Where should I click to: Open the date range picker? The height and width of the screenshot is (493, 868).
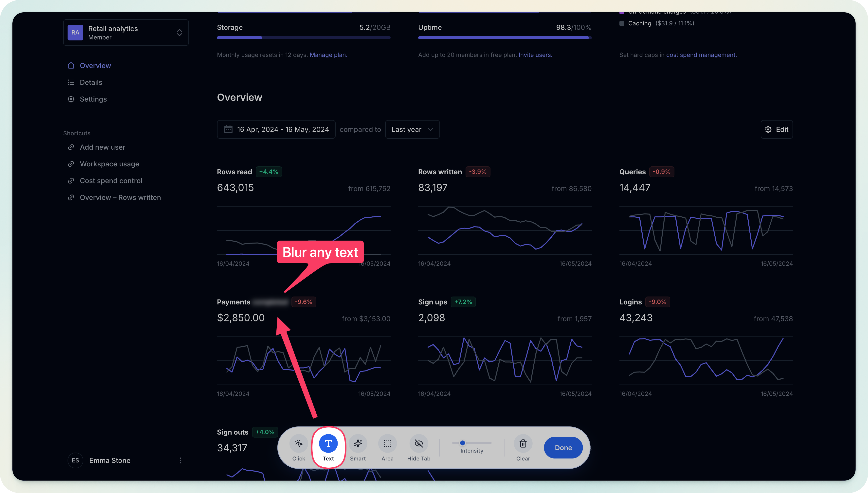point(276,129)
